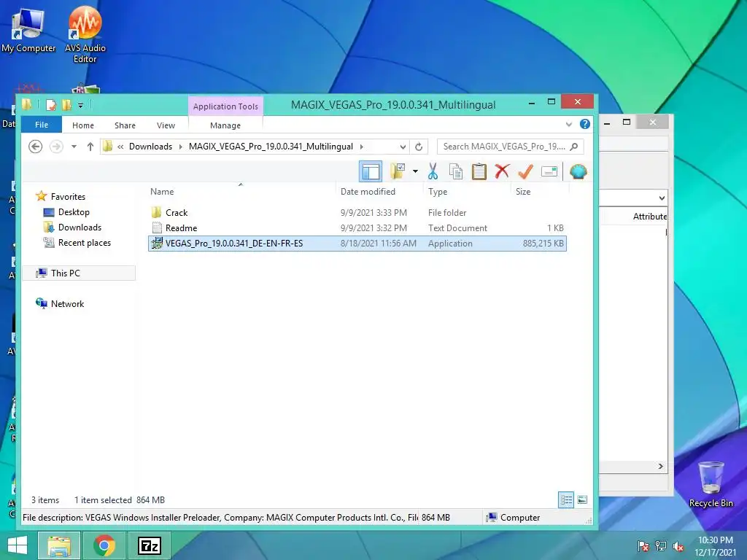Viewport: 747px width, 560px height.
Task: Click the Cut scissors toolbar icon
Action: tap(433, 171)
